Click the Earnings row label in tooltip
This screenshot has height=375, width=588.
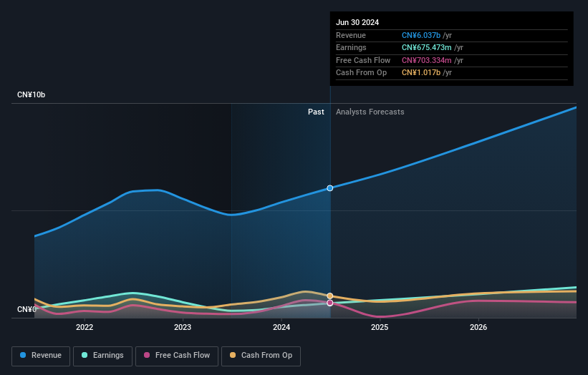point(351,47)
